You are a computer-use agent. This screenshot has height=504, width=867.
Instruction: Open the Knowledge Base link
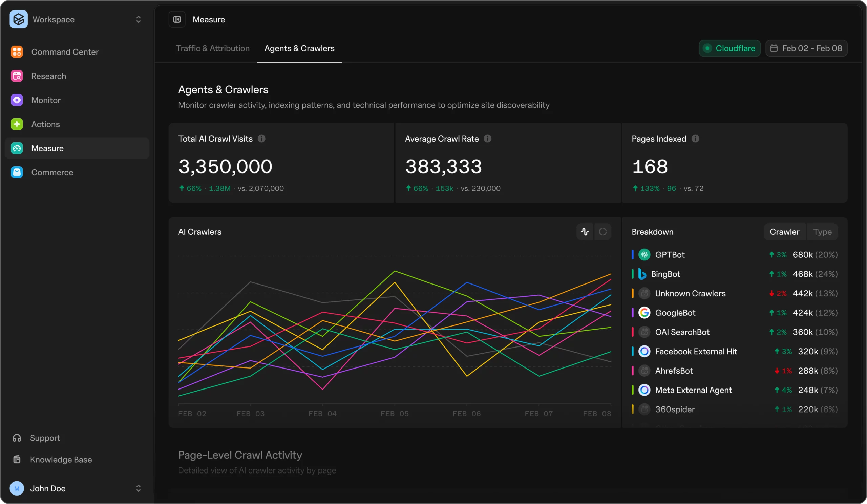(x=61, y=460)
